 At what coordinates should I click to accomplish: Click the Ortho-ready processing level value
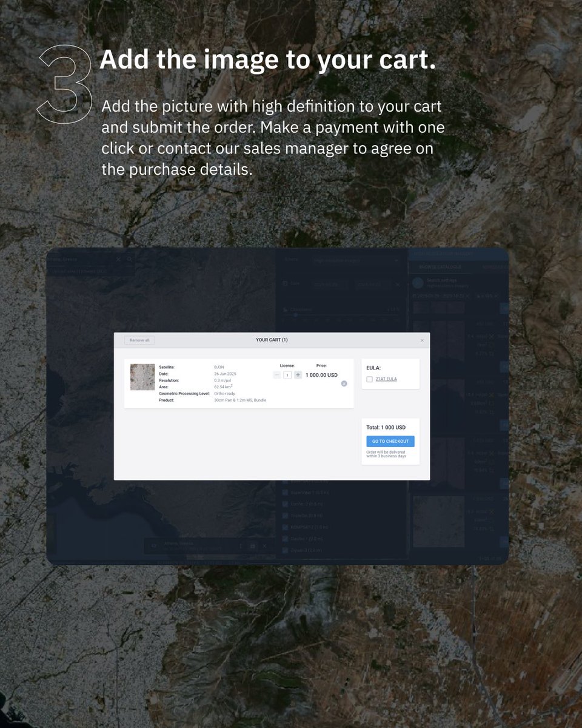(x=225, y=393)
